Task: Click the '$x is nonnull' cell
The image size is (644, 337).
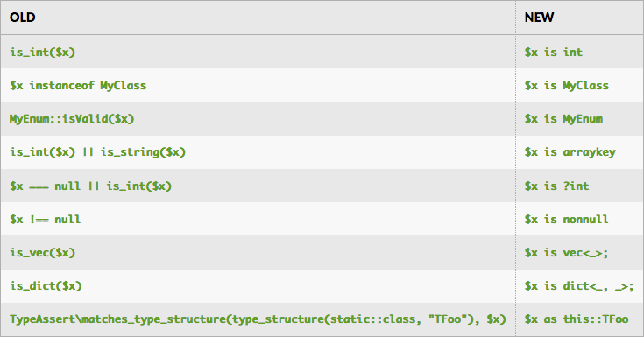Action: coord(566,219)
